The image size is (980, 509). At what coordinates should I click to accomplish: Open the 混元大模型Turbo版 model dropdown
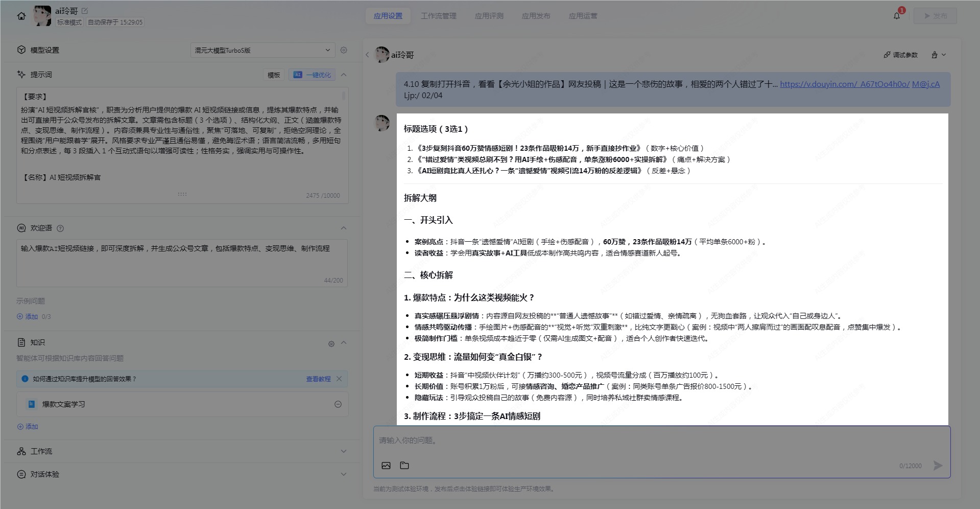click(x=262, y=50)
